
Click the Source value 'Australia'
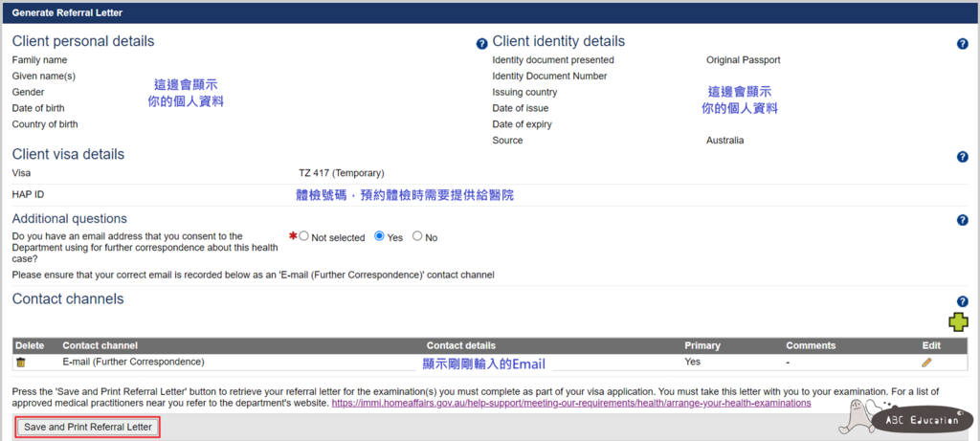(x=725, y=141)
